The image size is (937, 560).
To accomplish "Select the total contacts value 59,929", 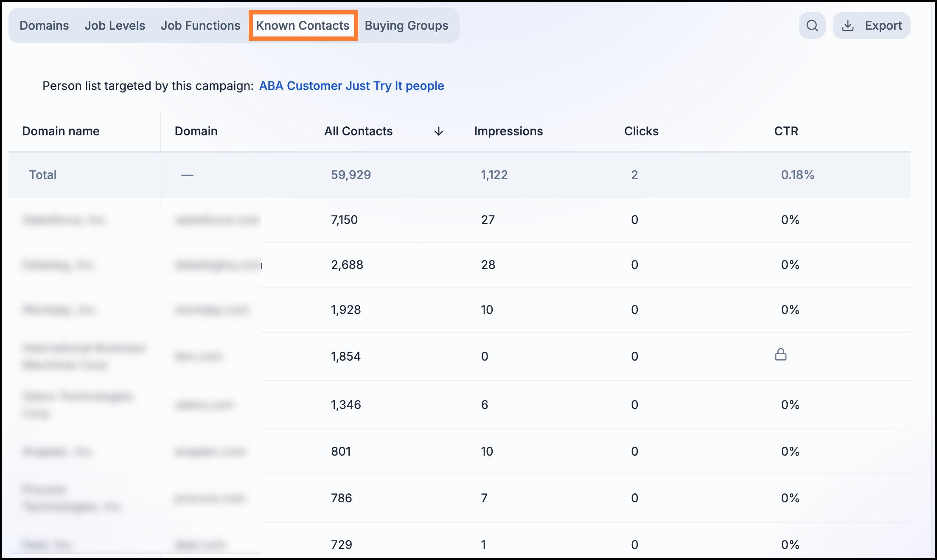I will coord(351,175).
